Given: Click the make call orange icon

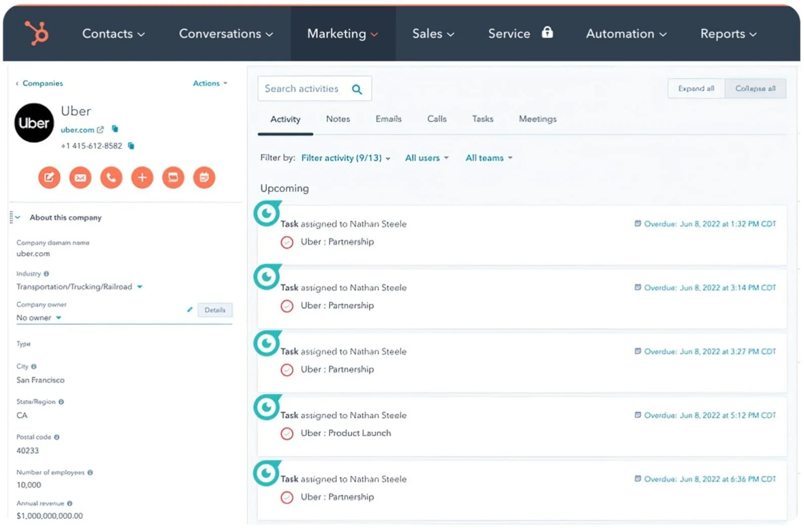Looking at the screenshot, I should click(x=111, y=177).
